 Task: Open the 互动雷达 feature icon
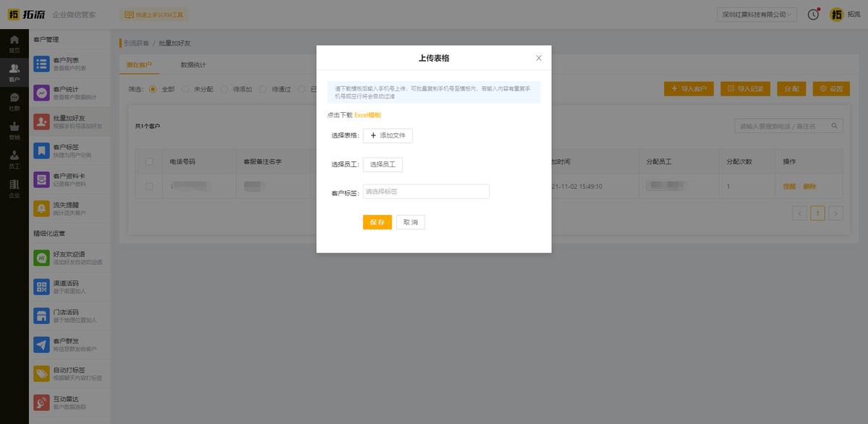(x=41, y=402)
